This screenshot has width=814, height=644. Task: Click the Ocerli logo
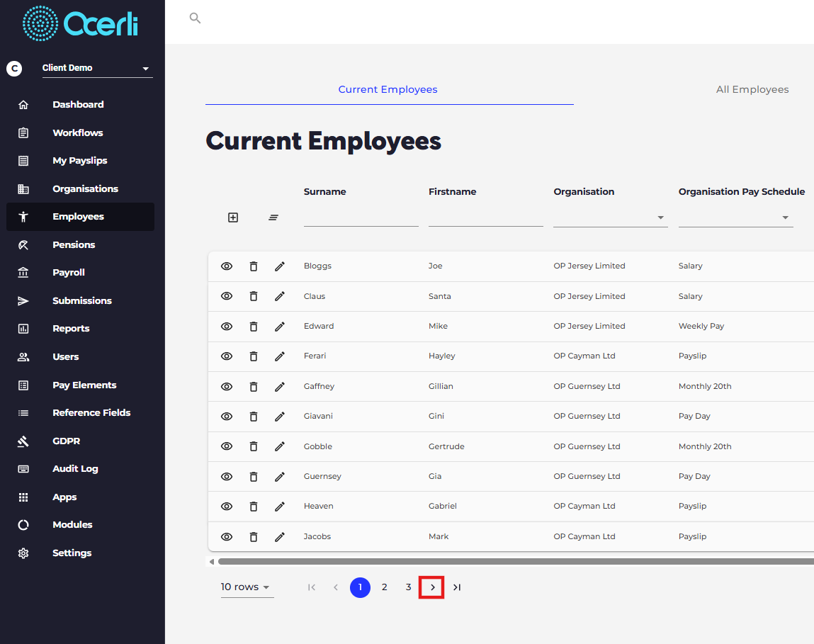coord(81,23)
